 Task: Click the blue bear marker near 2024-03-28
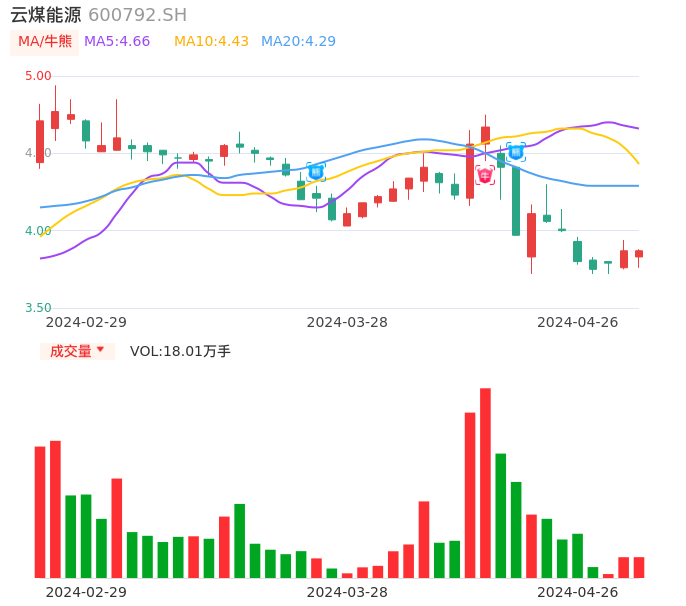coord(315,171)
